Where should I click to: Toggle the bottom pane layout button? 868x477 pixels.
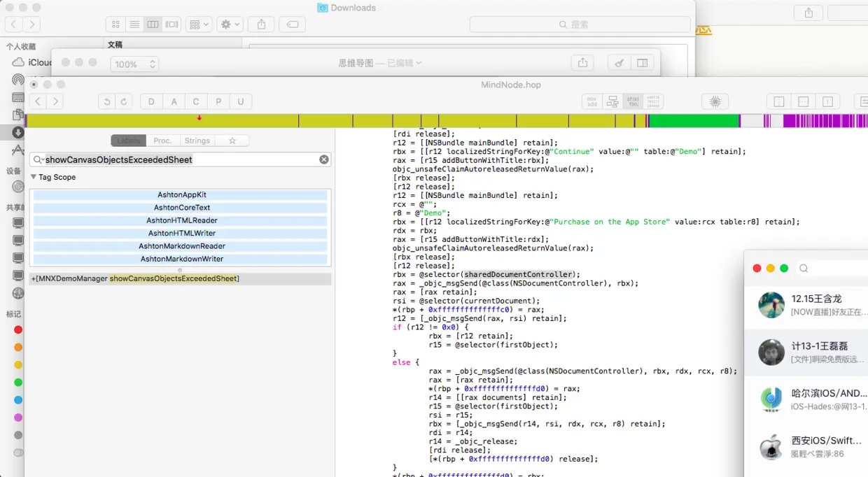coord(803,101)
